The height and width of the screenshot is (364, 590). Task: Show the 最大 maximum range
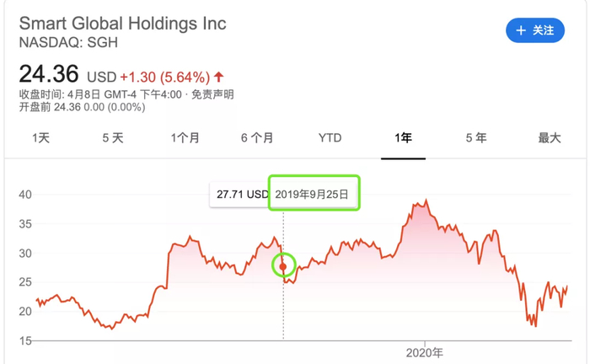pos(550,137)
